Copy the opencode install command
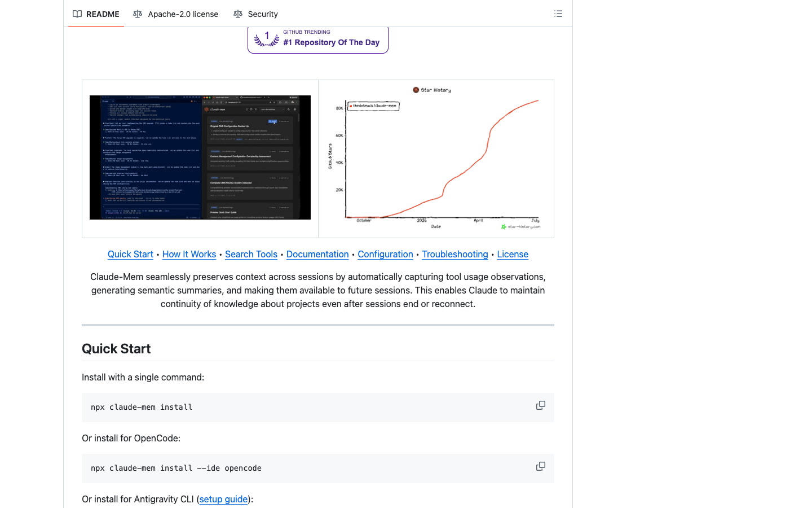Image resolution: width=812 pixels, height=508 pixels. (541, 466)
